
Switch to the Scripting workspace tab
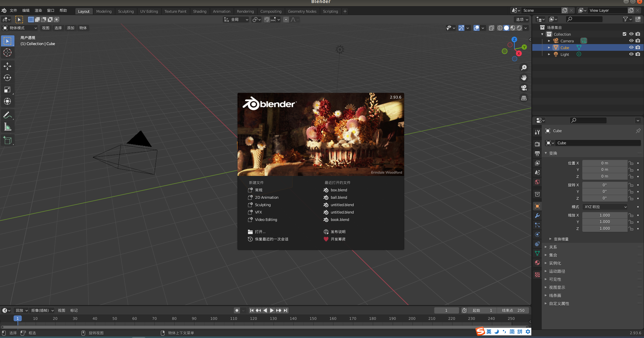pos(330,11)
